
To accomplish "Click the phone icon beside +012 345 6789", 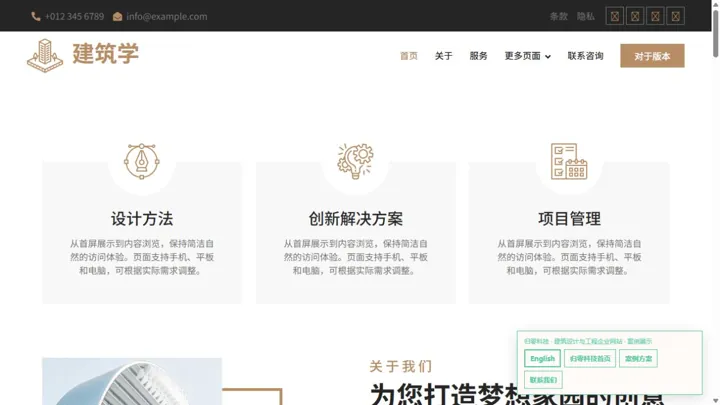I will click(36, 17).
